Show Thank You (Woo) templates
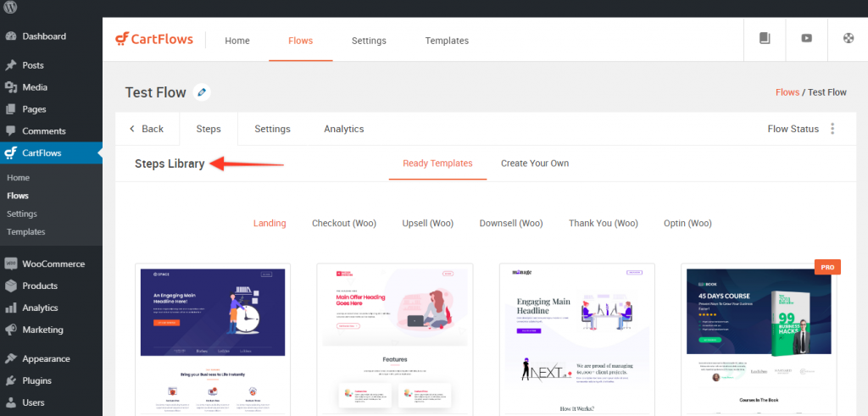Image resolution: width=868 pixels, height=416 pixels. (x=603, y=224)
